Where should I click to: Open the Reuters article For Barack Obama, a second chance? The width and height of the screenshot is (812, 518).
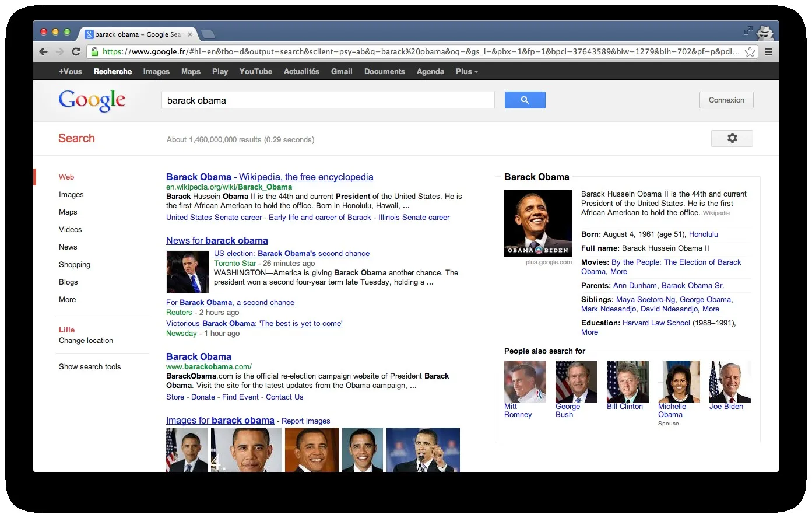[230, 302]
